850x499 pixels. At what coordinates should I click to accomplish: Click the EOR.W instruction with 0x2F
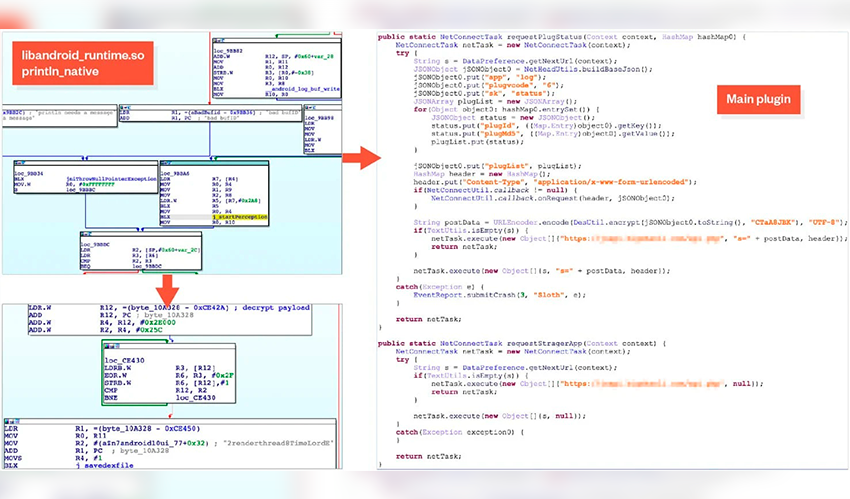pyautogui.click(x=169, y=375)
